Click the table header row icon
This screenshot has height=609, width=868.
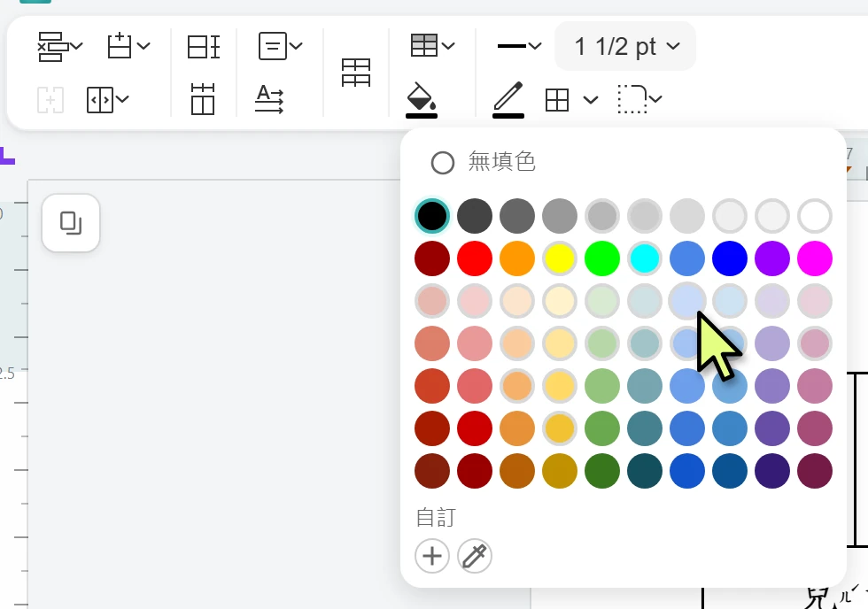[356, 73]
